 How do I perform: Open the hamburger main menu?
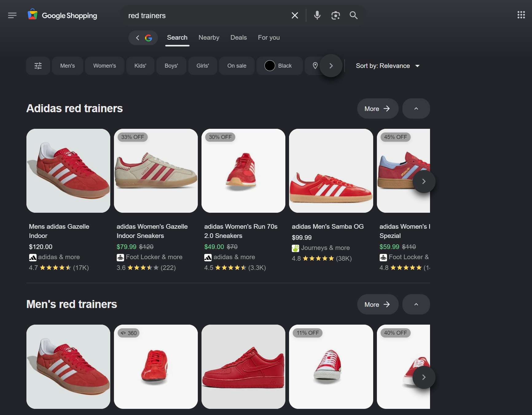(12, 15)
